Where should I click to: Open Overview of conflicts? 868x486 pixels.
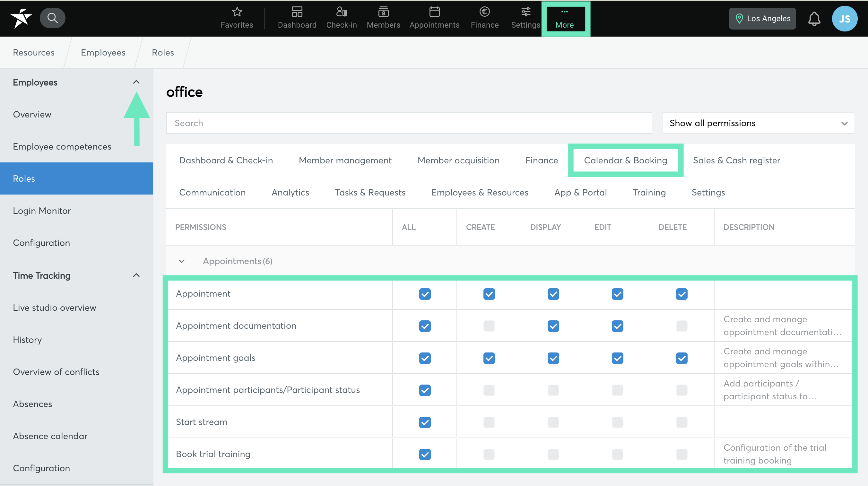point(76,372)
